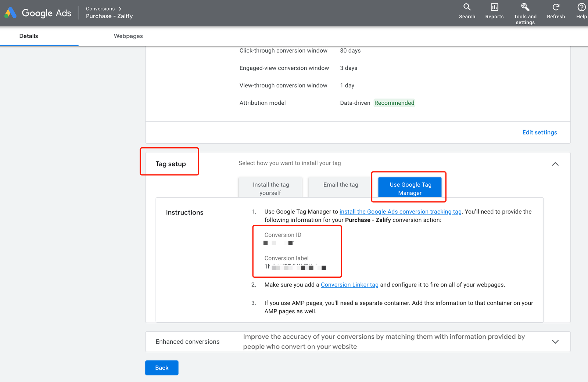Expand the Enhanced conversions section

[555, 342]
